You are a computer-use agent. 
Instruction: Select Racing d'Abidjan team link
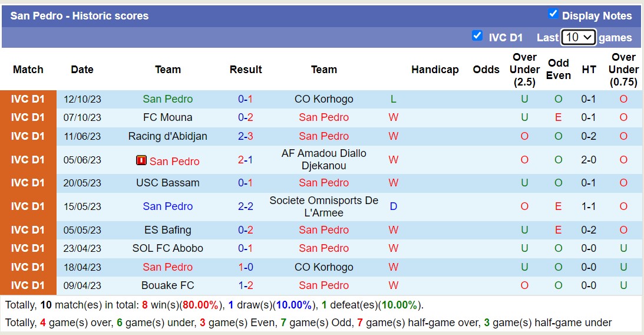167,136
